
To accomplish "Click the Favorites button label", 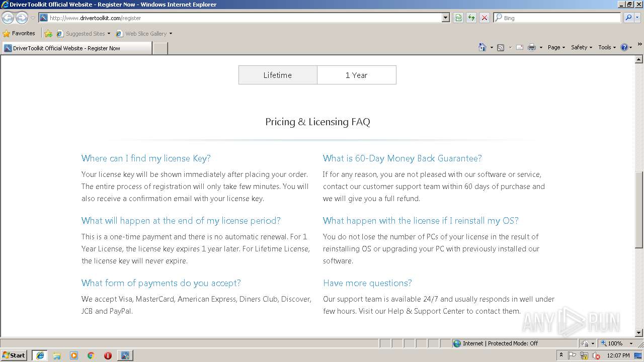I will (x=24, y=33).
